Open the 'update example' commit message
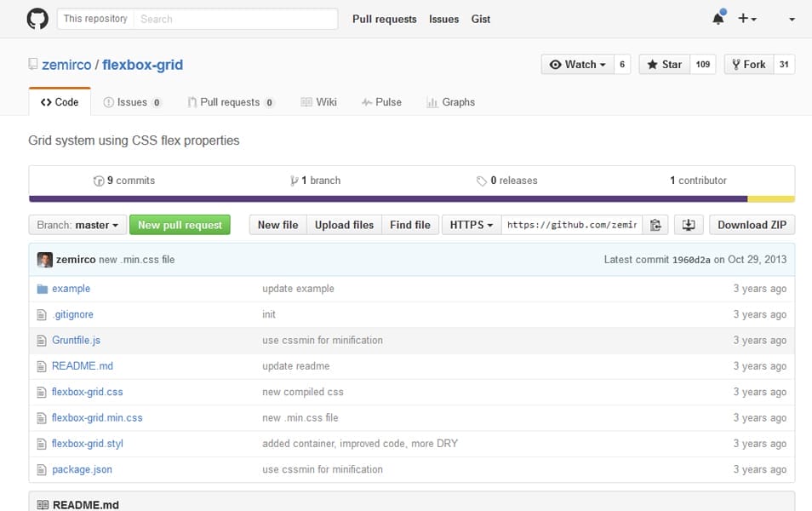Screen dimensions: 812x511 pyautogui.click(x=298, y=289)
